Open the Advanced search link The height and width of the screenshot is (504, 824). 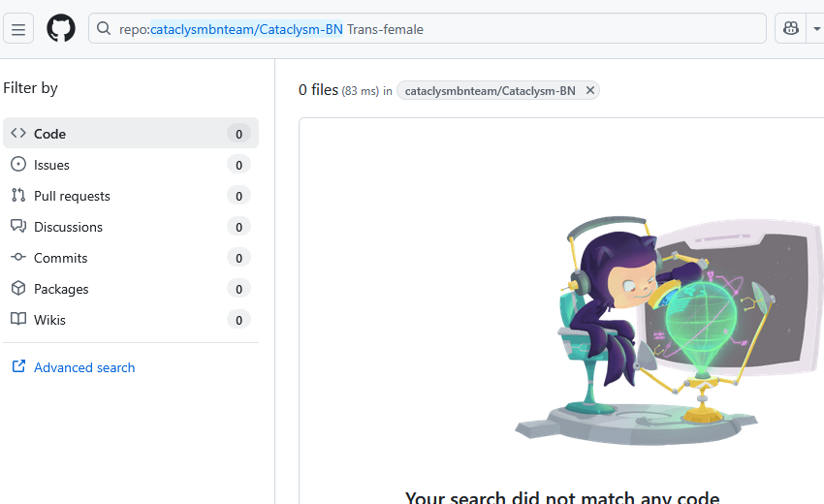tap(84, 367)
